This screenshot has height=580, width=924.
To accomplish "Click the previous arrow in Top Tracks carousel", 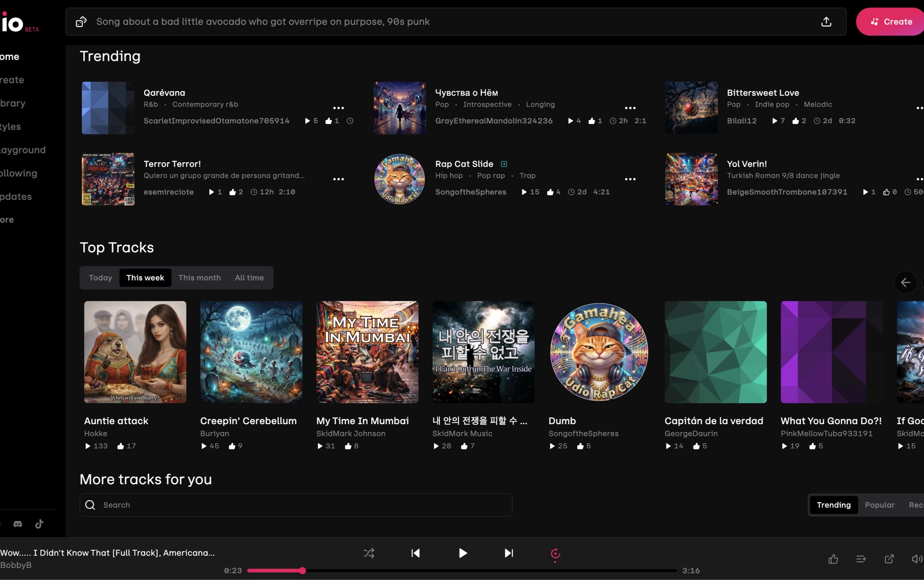I will click(906, 282).
